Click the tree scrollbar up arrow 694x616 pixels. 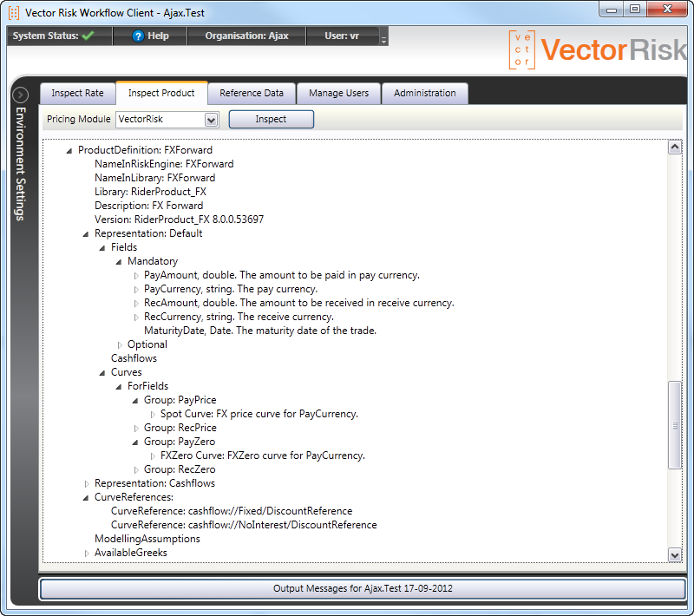[x=675, y=147]
